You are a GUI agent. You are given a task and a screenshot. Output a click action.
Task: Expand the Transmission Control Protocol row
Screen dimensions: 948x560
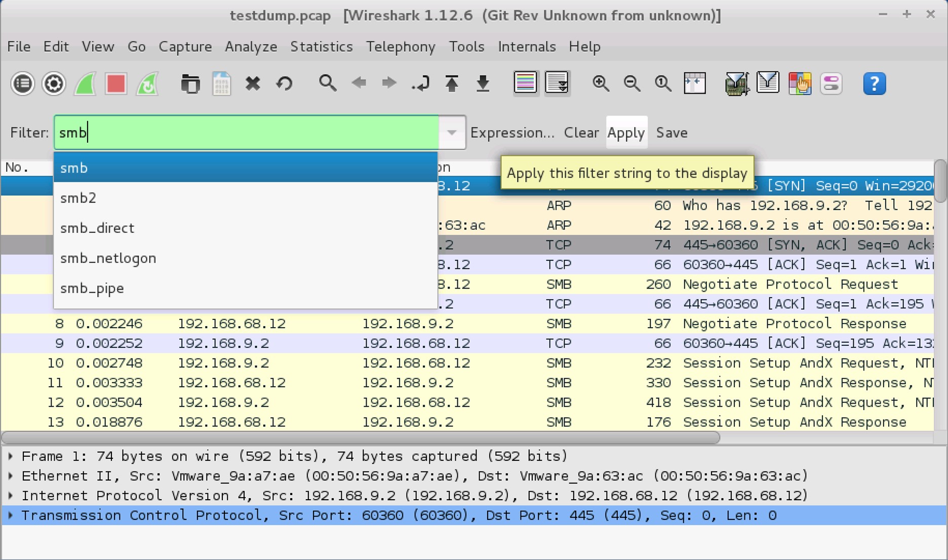pyautogui.click(x=11, y=515)
